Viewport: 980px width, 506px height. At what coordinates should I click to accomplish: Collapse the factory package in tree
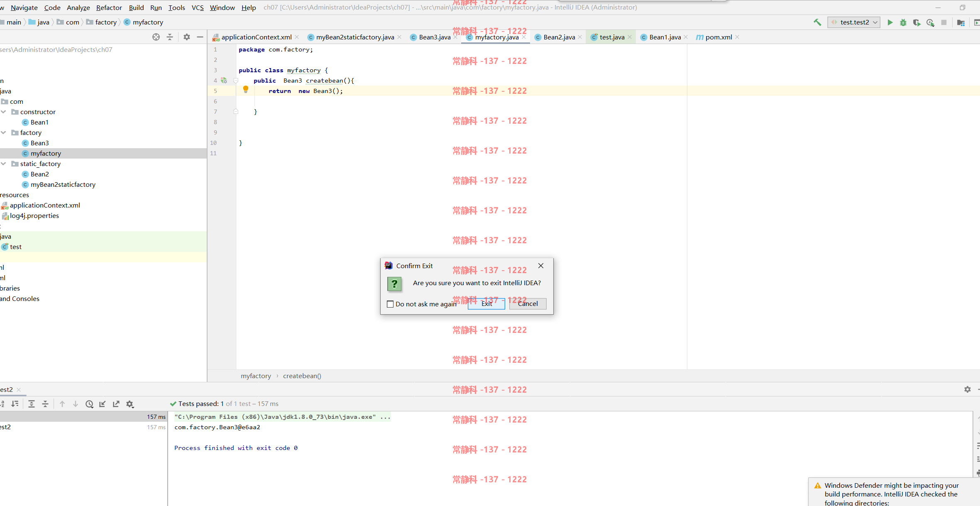pos(4,132)
